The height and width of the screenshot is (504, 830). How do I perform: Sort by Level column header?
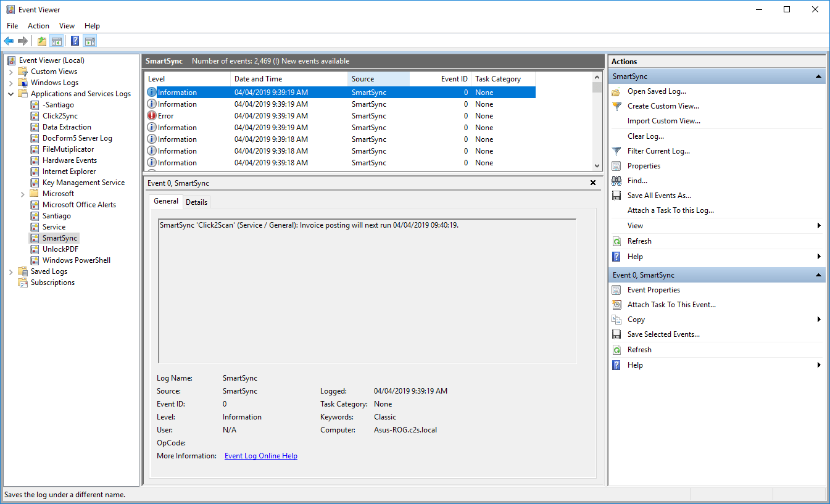point(188,79)
